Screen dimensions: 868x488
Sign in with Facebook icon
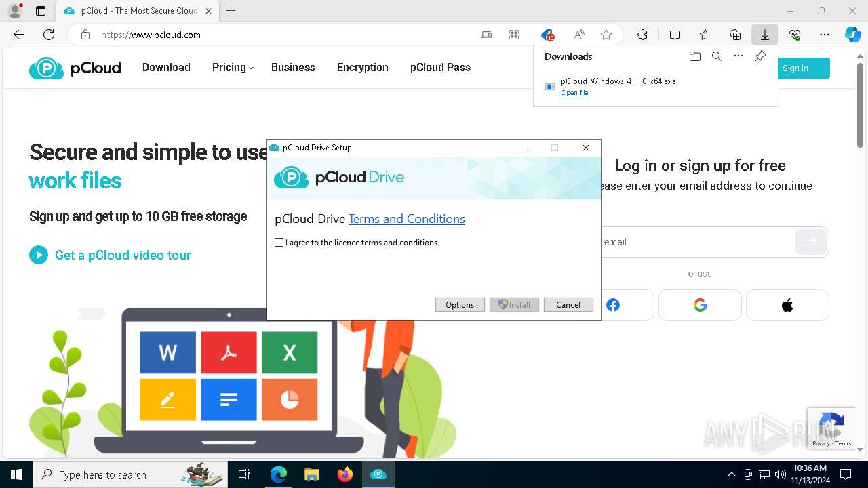coord(613,305)
